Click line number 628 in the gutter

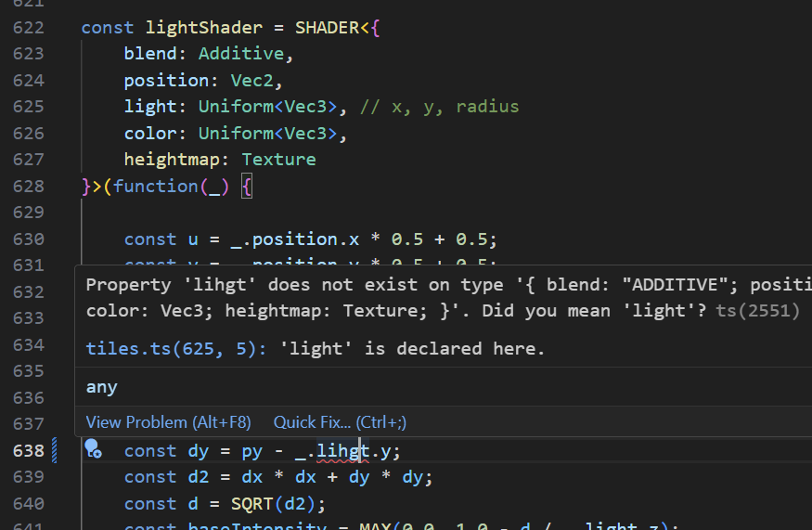point(29,187)
